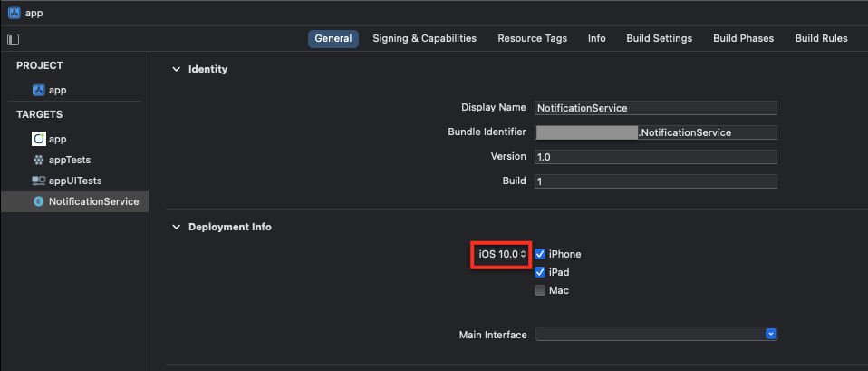Click the appUITests target icon
Viewport: 868px width, 371px height.
coord(38,181)
